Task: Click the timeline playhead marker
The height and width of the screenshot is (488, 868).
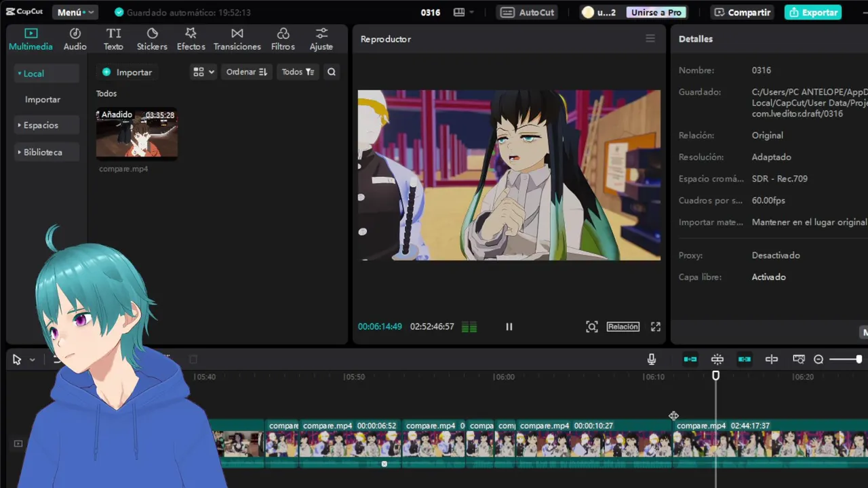Action: tap(715, 375)
